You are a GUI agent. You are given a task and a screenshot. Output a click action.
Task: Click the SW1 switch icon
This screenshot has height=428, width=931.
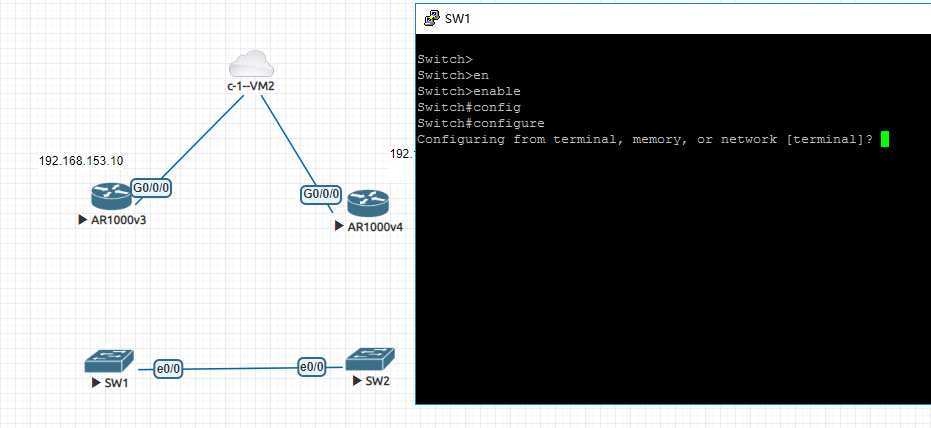[x=106, y=362]
